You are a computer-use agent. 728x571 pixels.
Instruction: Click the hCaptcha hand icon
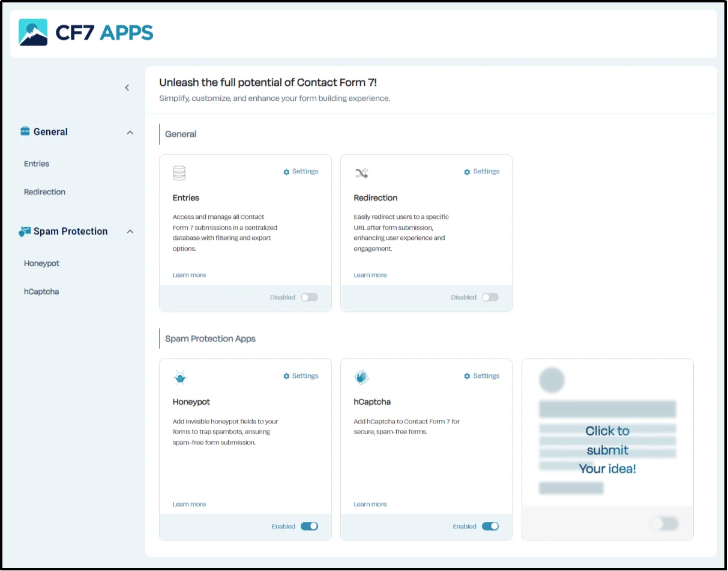point(361,377)
